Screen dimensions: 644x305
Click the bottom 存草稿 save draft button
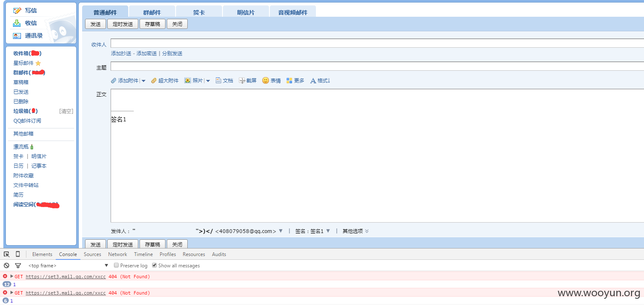pos(153,244)
